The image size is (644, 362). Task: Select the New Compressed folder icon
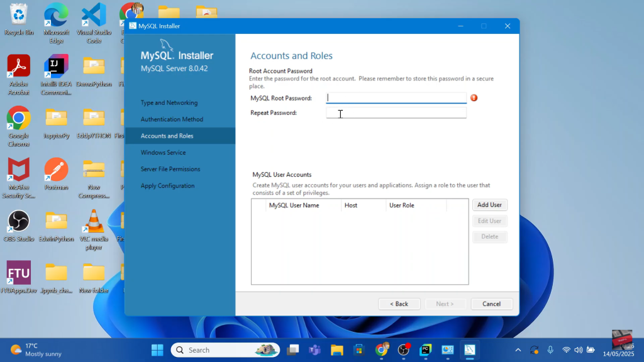tap(94, 178)
